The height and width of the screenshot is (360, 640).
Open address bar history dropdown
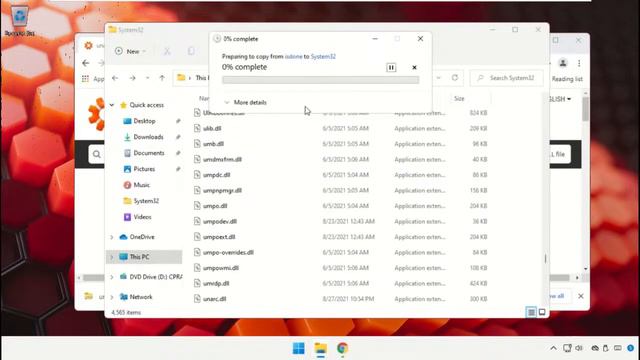tap(438, 78)
